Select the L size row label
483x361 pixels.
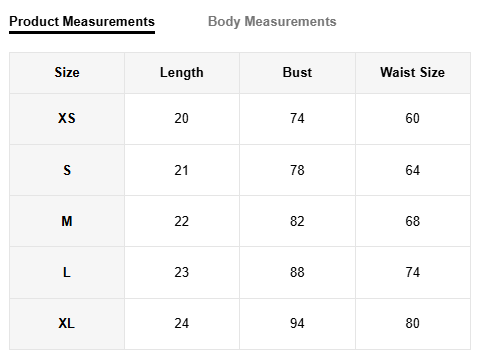coord(67,272)
